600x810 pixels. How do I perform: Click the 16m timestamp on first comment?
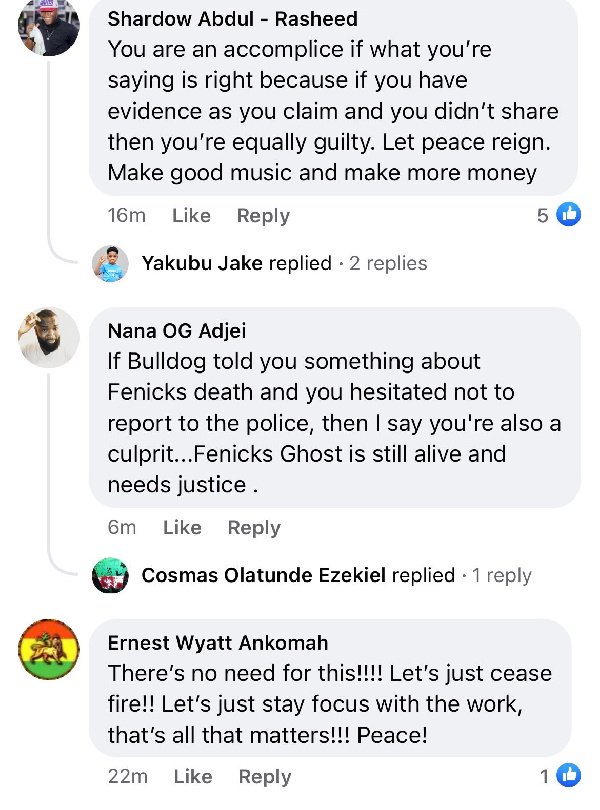pos(127,215)
